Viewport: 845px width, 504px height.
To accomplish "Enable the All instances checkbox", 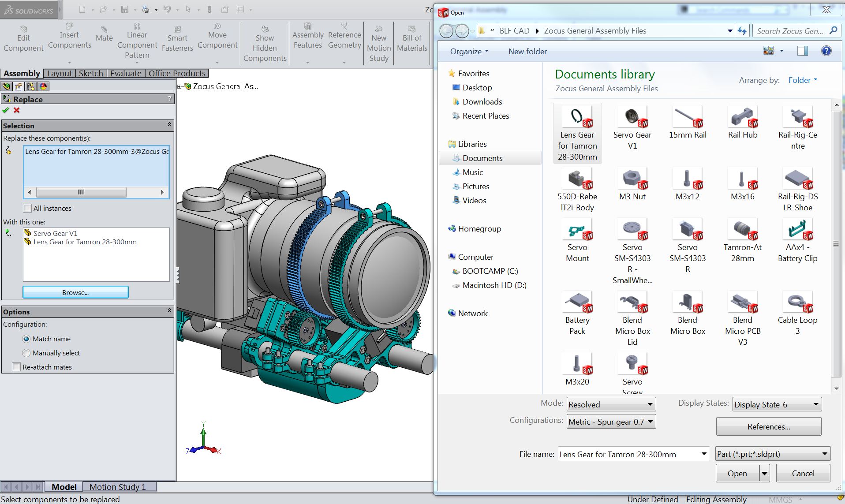I will (x=28, y=208).
